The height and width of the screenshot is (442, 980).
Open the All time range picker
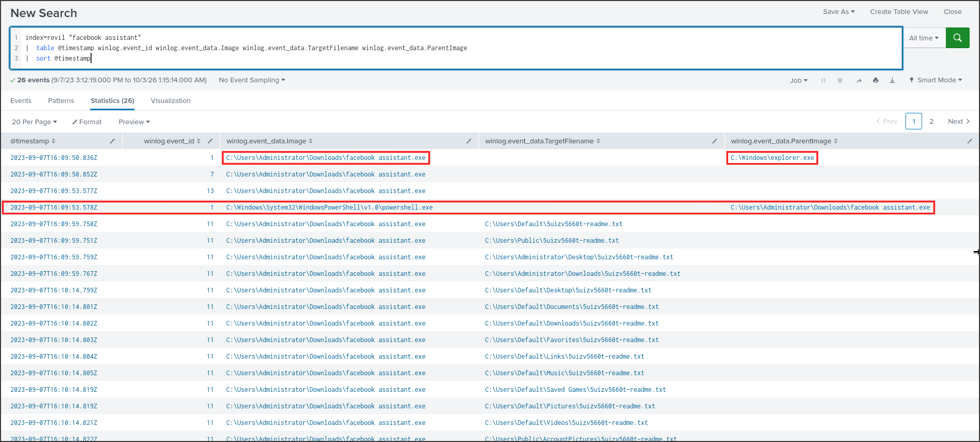(924, 38)
